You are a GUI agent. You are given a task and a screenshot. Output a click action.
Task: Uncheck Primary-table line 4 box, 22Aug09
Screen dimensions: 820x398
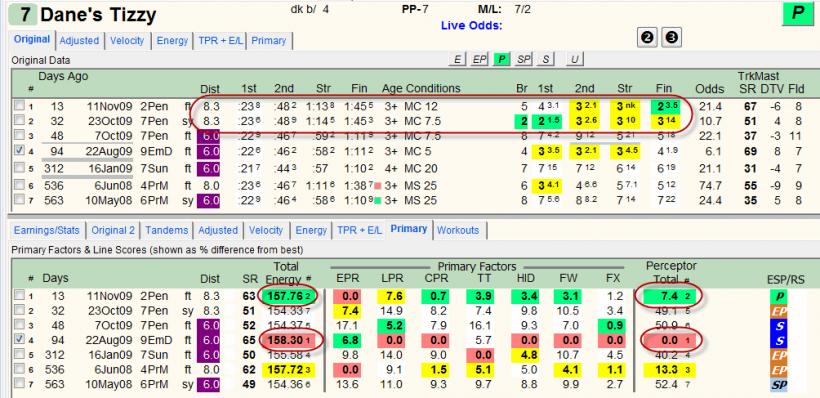[19, 340]
